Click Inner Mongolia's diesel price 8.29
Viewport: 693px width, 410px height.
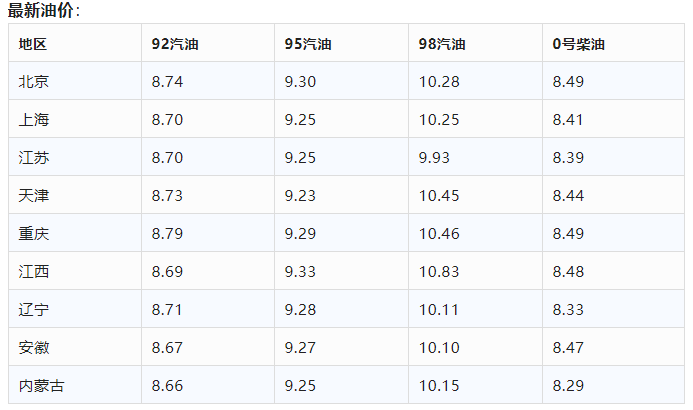coord(568,386)
